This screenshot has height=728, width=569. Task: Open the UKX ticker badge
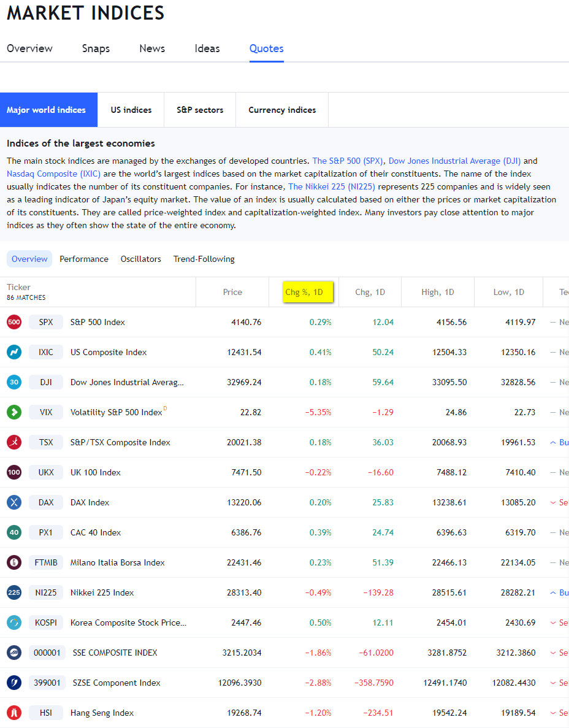click(x=46, y=472)
